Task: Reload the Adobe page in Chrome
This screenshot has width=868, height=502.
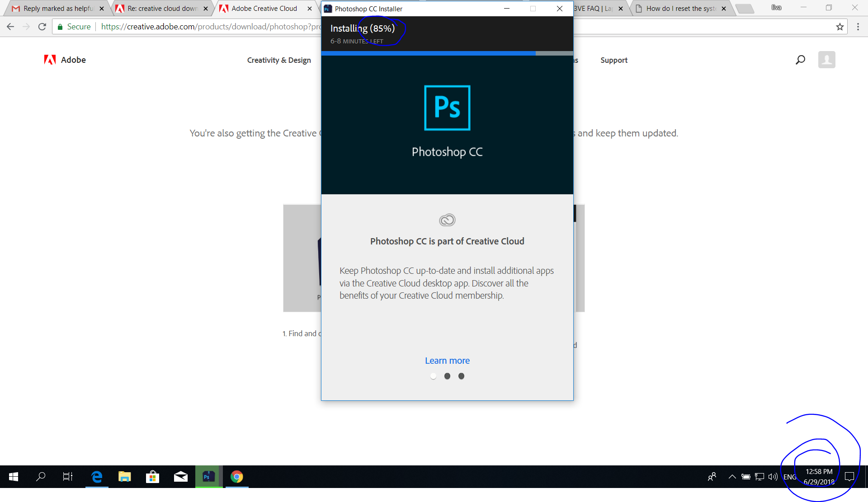Action: (x=42, y=27)
